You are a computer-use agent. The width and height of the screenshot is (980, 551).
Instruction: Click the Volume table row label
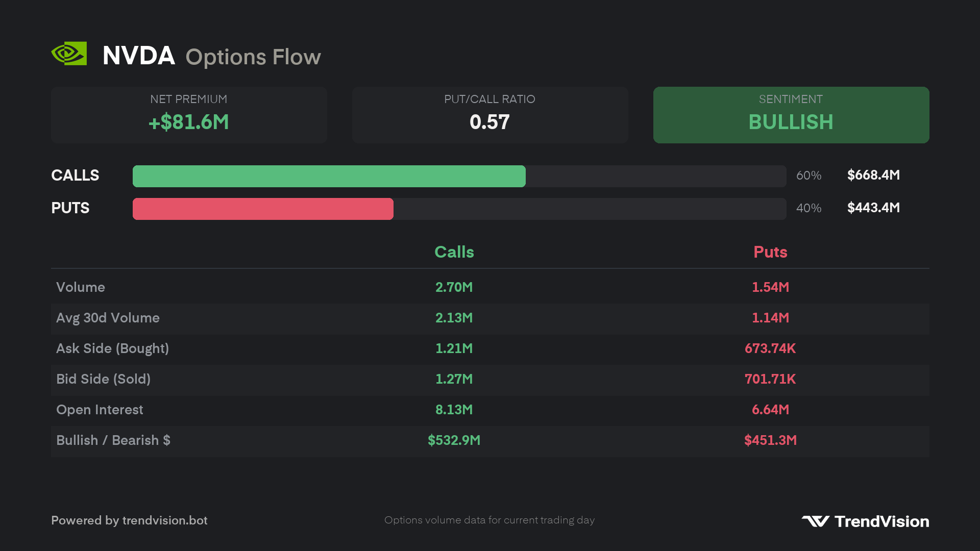tap(81, 287)
